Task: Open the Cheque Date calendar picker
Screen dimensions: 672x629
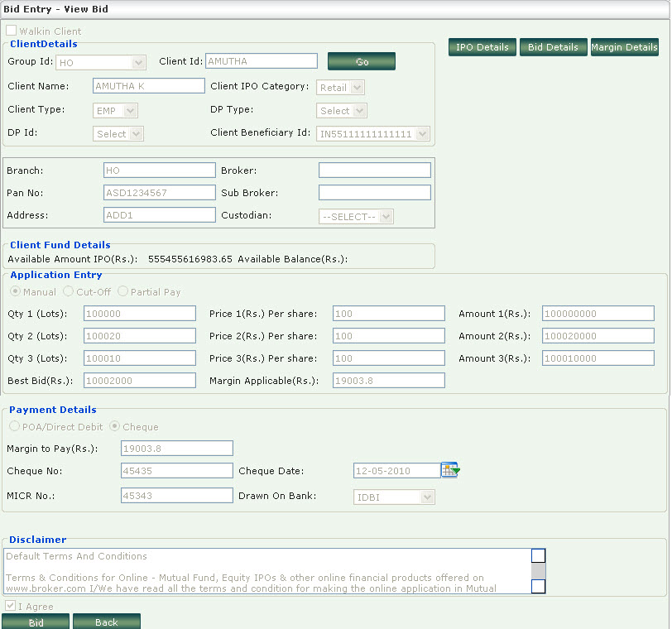Action: (x=449, y=470)
